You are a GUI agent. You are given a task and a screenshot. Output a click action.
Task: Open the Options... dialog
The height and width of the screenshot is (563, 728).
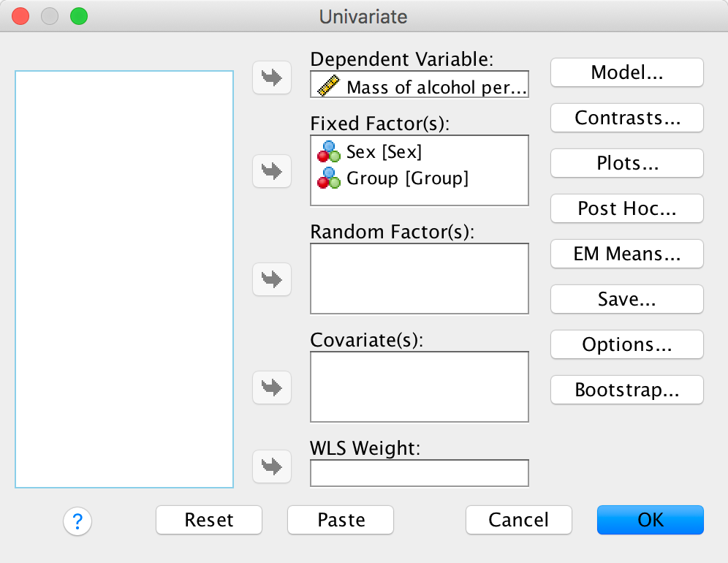pyautogui.click(x=626, y=344)
